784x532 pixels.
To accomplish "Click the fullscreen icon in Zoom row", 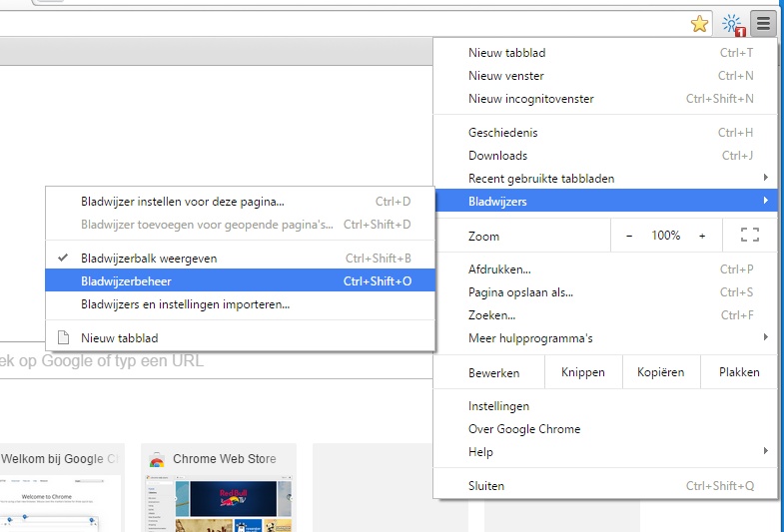I will [749, 235].
